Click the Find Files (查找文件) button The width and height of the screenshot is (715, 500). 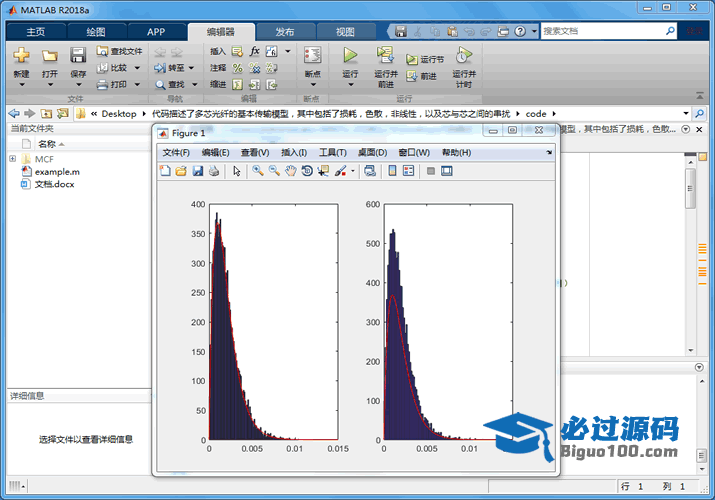(x=119, y=51)
